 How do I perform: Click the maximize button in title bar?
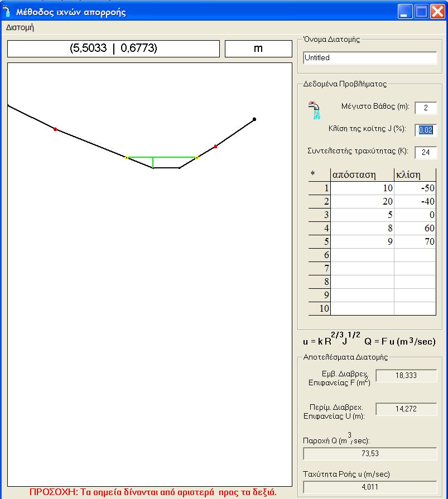421,12
